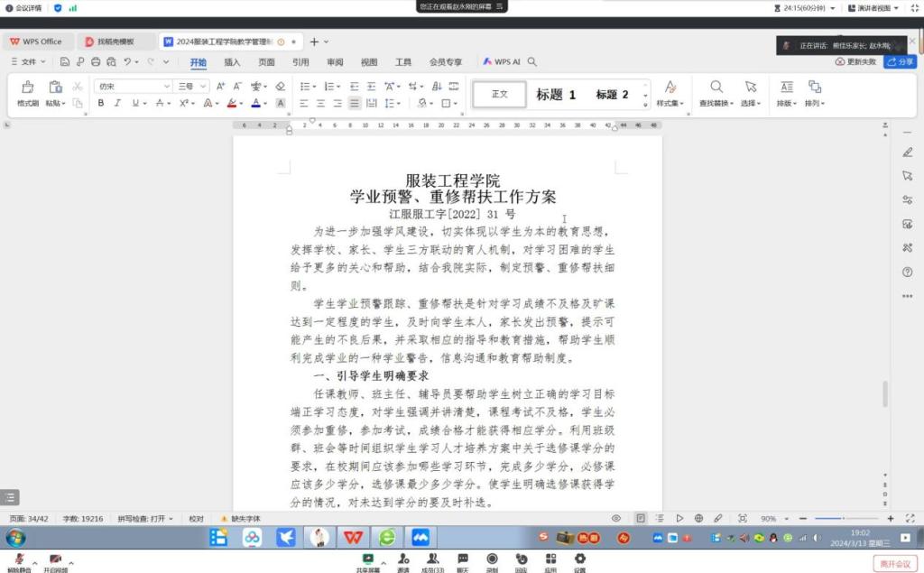Click the 分享 share button

click(x=900, y=62)
